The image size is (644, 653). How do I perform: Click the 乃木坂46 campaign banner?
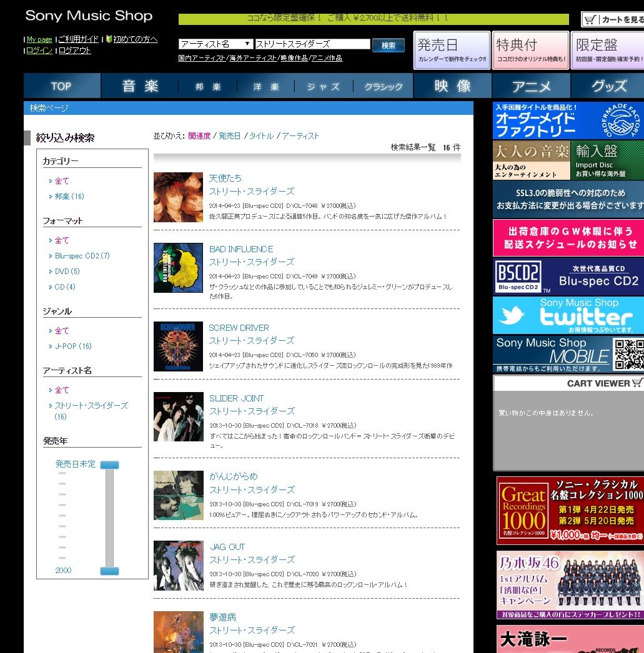(x=570, y=585)
